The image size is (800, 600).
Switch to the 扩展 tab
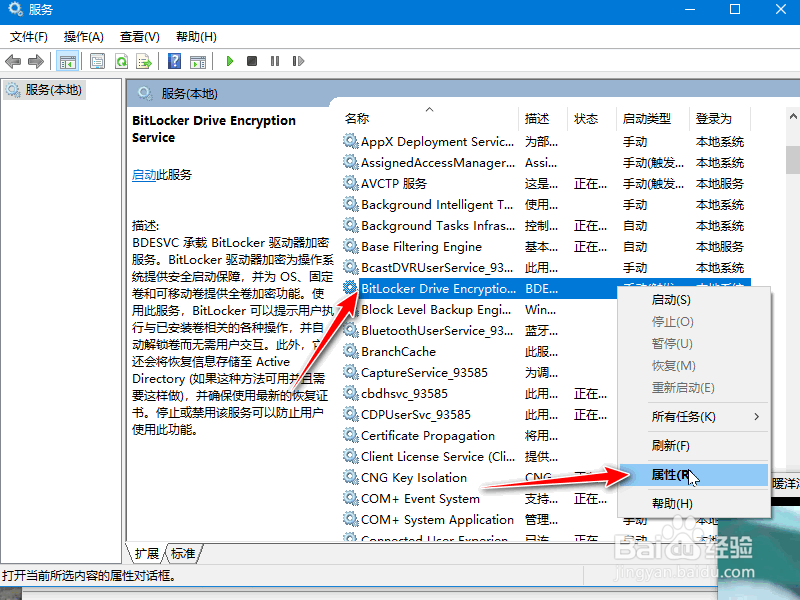[x=147, y=554]
